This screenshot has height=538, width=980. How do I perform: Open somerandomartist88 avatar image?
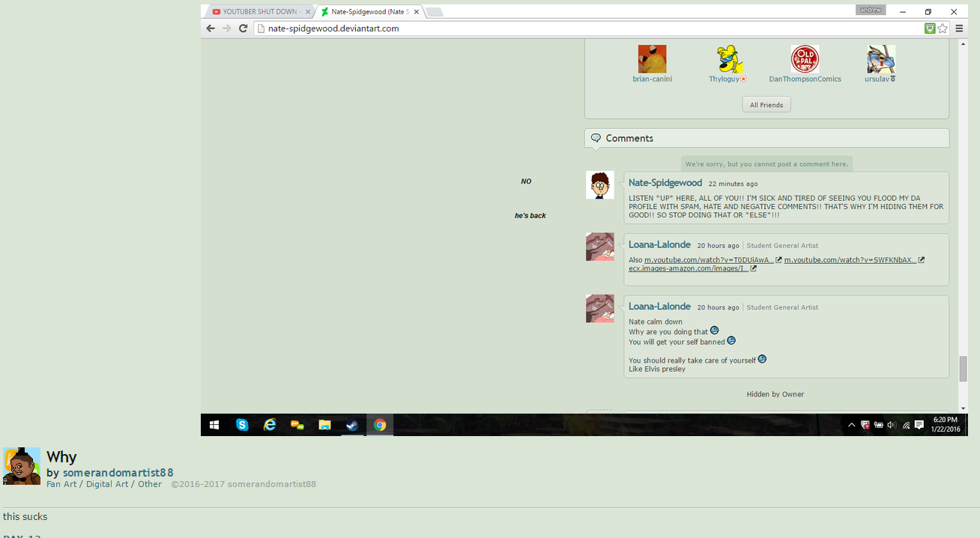22,466
